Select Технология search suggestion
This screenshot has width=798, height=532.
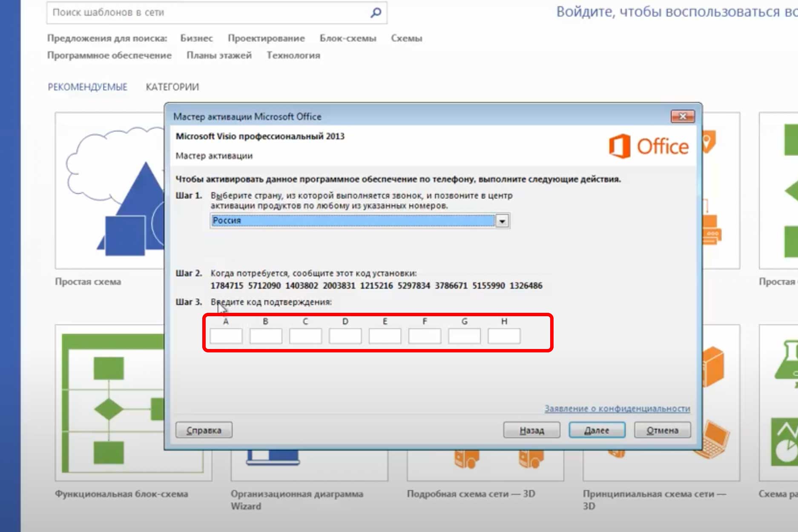click(x=293, y=55)
